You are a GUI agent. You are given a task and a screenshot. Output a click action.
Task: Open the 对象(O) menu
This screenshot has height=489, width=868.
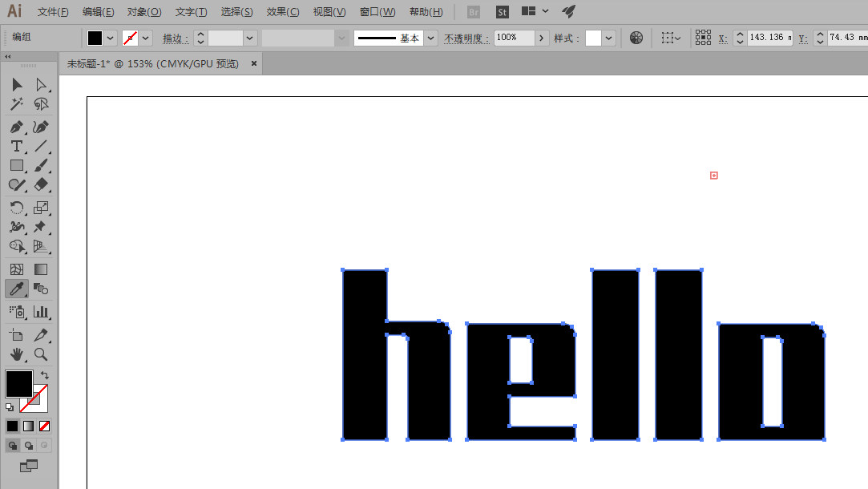[x=144, y=12]
